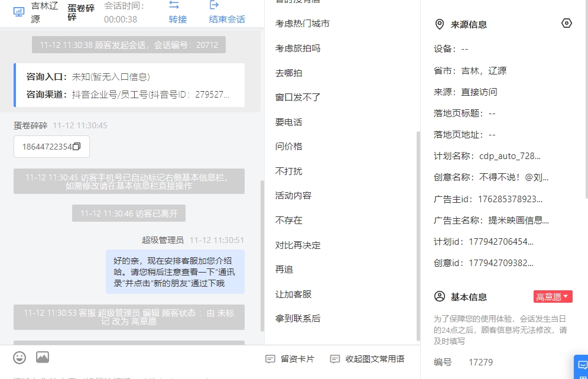
Task: Click the 收起图文常用语 message icon
Action: (x=335, y=359)
